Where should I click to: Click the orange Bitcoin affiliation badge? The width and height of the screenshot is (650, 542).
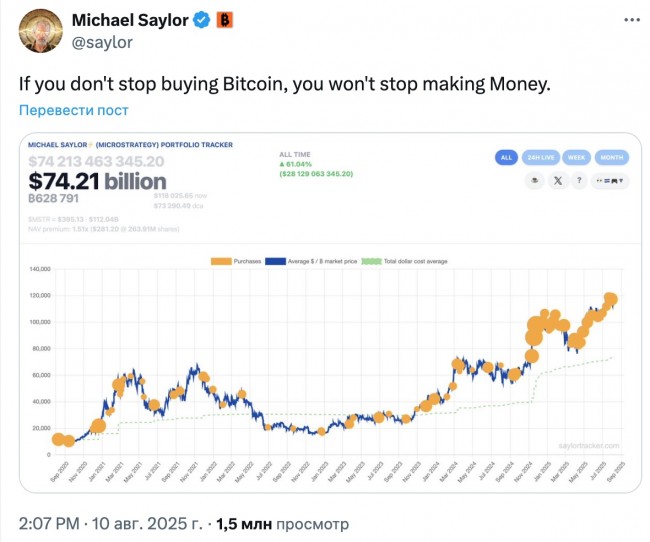tap(224, 20)
